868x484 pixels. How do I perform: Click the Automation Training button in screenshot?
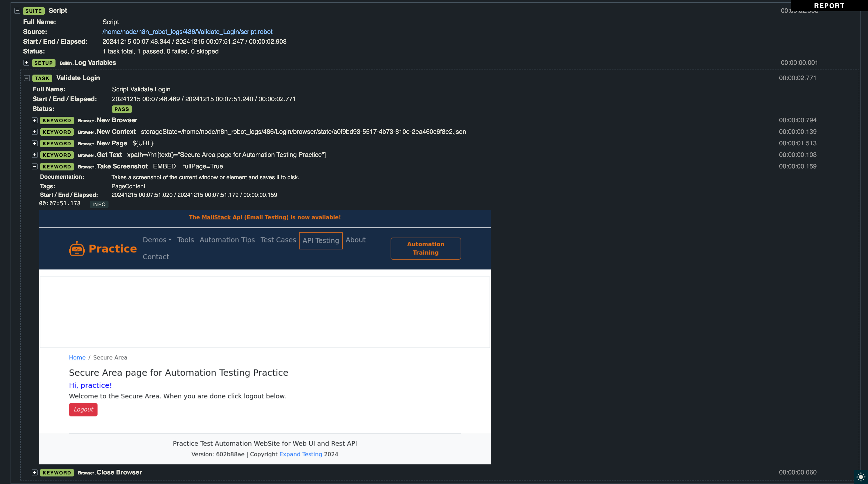coord(426,248)
